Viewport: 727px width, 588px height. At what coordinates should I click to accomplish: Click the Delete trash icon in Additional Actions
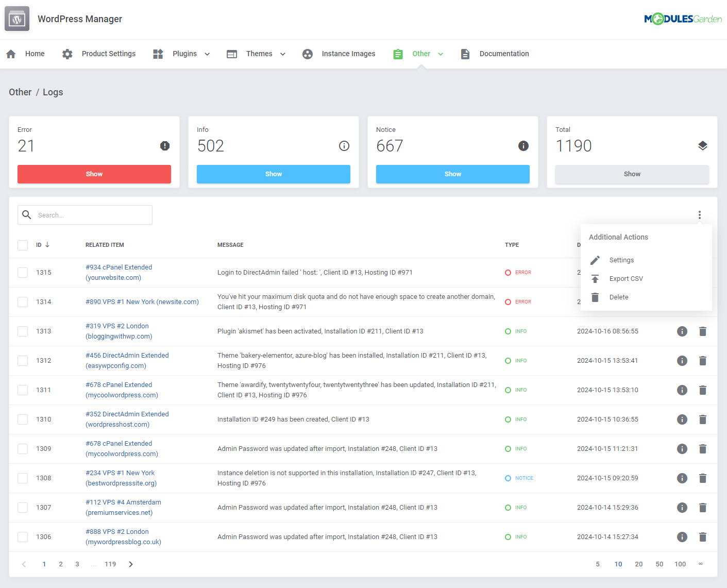[x=595, y=297]
